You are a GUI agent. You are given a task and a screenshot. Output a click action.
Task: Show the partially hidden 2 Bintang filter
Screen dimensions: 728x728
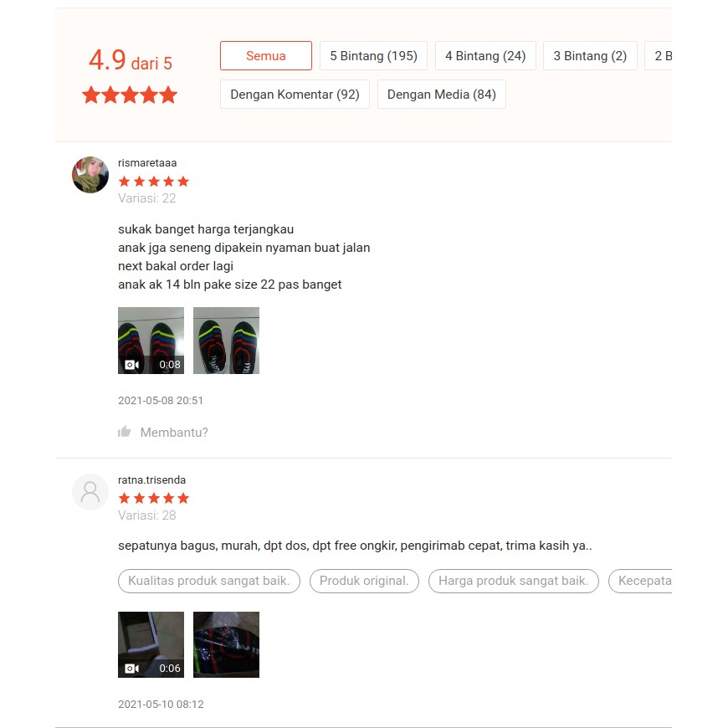[x=659, y=56]
